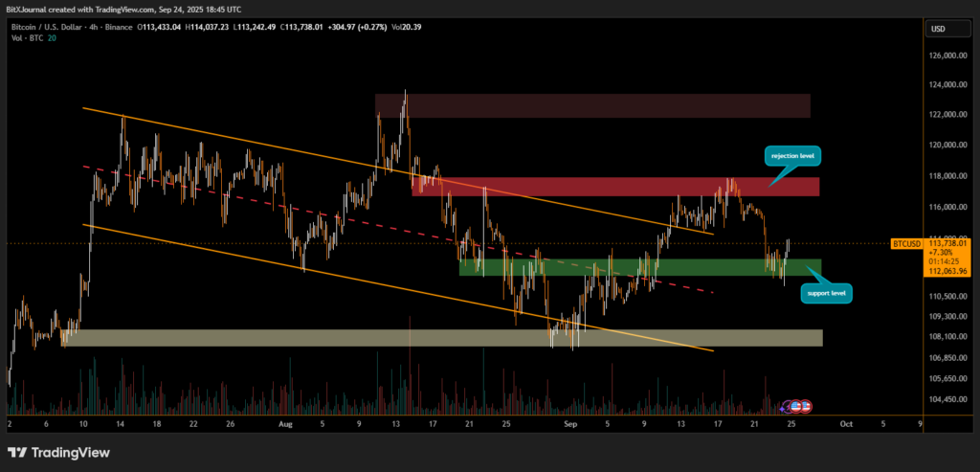Click the Sep label on time axis
The height and width of the screenshot is (472, 980).
pyautogui.click(x=570, y=421)
